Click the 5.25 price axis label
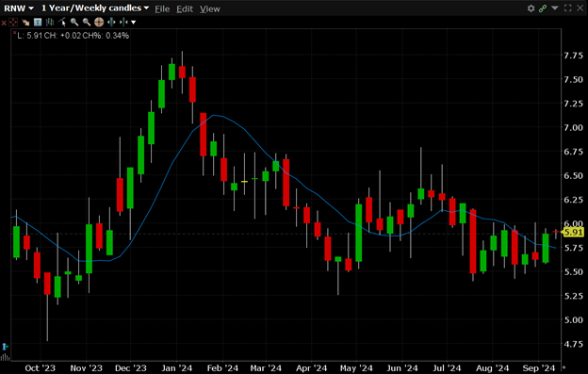Screen dimensions: 588x374 coord(573,296)
